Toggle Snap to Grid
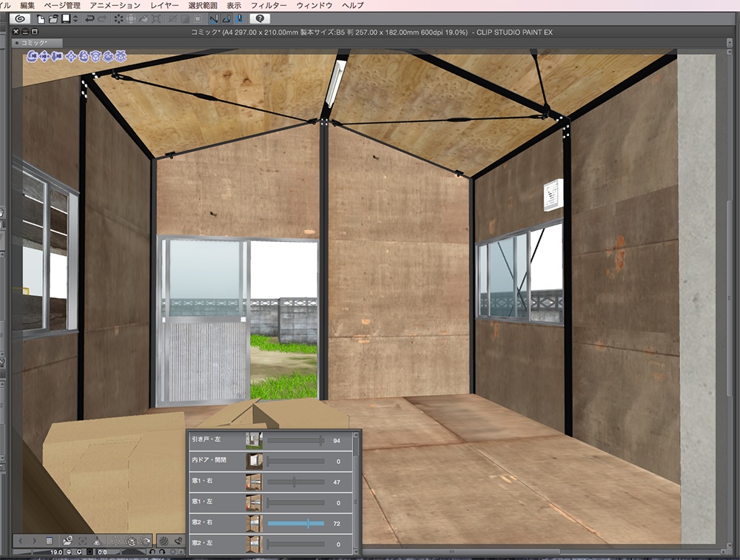Image resolution: width=740 pixels, height=560 pixels. pos(239,18)
